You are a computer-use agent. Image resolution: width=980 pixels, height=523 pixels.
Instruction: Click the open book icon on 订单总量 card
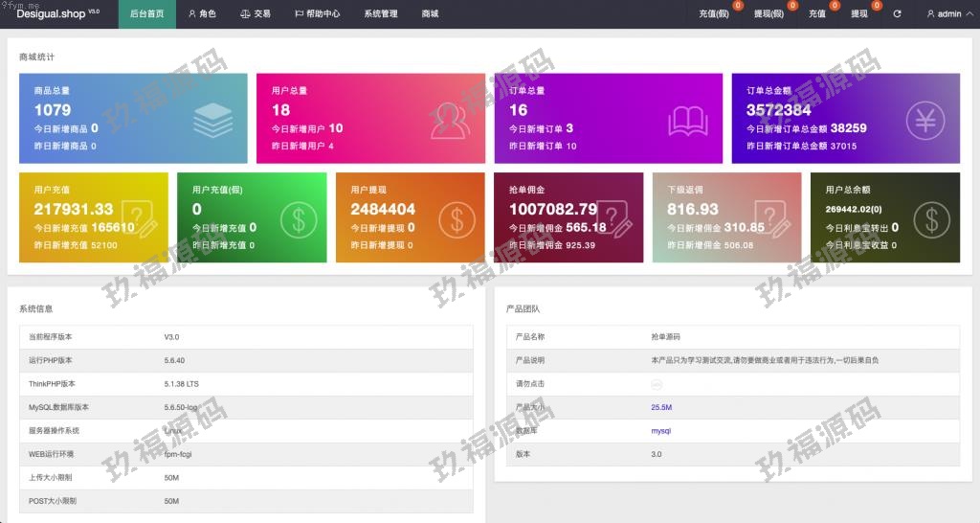coord(687,121)
